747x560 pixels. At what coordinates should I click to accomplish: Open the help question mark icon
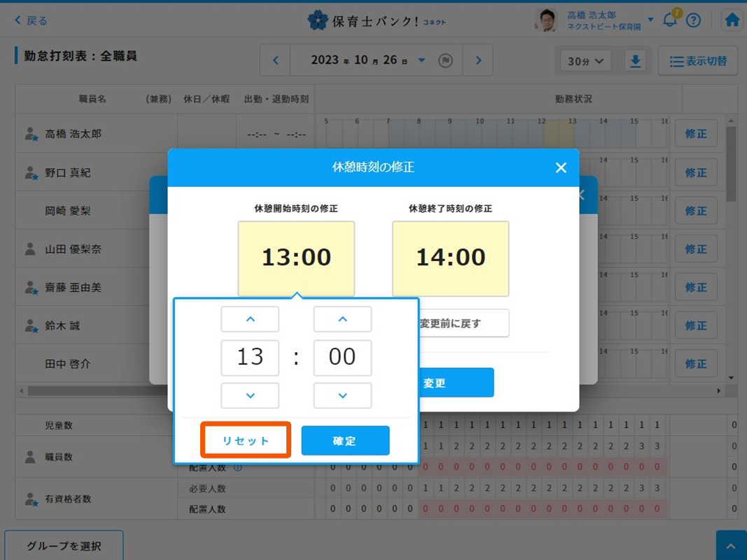693,20
